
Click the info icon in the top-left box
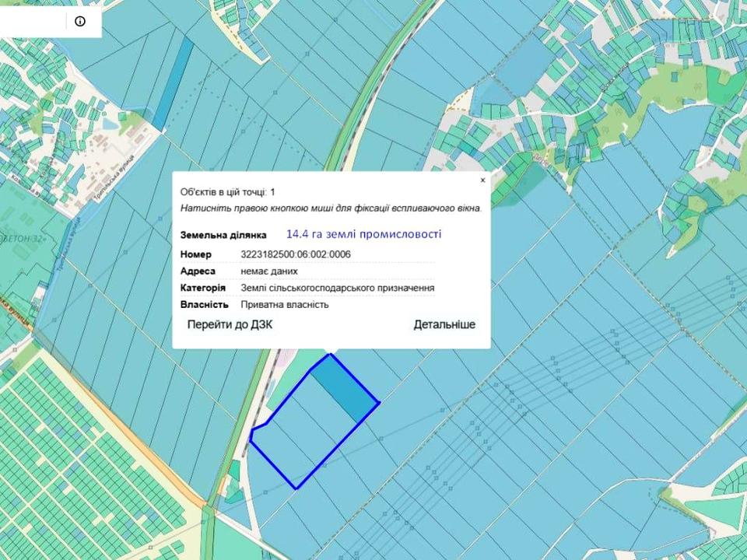point(80,21)
